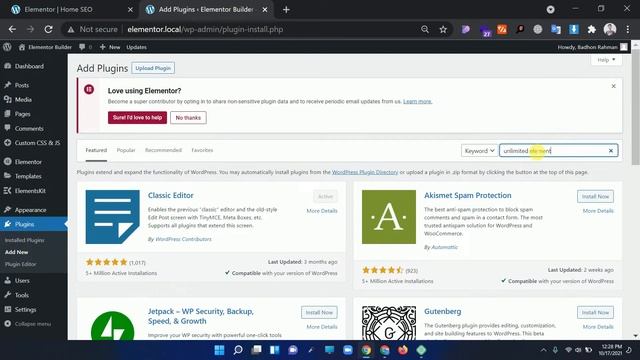The width and height of the screenshot is (640, 360).
Task: Open taskbar search icon
Action: tap(238, 350)
